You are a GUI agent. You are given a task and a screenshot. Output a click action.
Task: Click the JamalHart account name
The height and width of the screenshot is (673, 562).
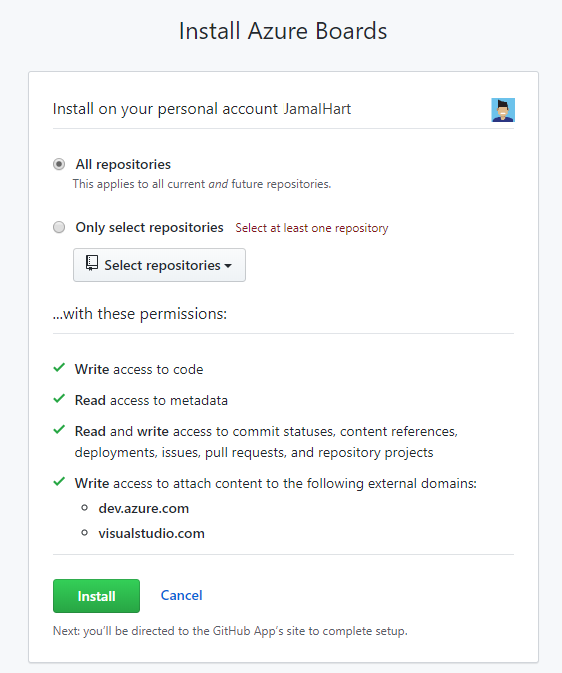pos(317,109)
